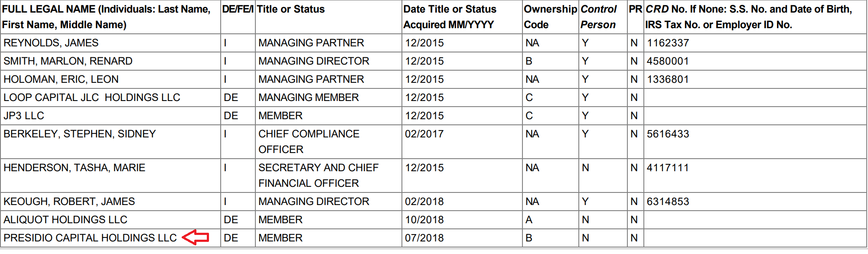The image size is (868, 254).
Task: Click KEOUGH, ROBERT, JAMES name
Action: [69, 202]
